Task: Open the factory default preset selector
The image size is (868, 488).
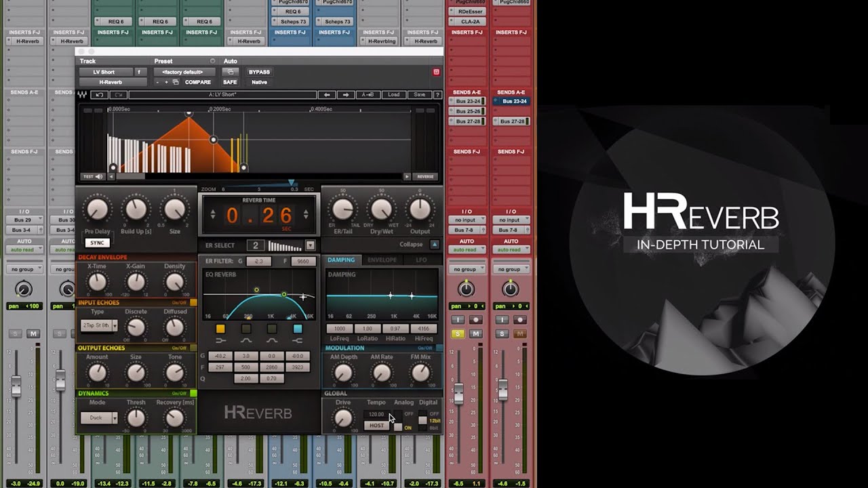Action: (x=183, y=72)
